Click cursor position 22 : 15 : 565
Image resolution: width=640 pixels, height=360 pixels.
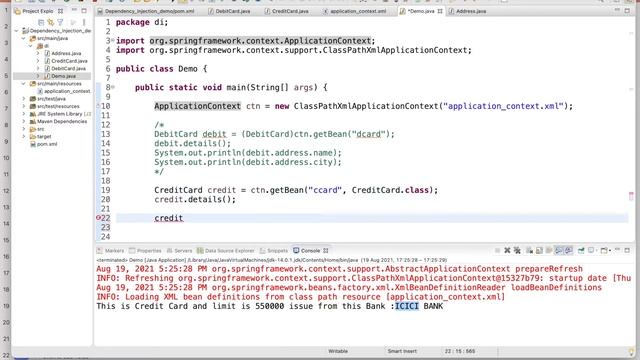460,351
